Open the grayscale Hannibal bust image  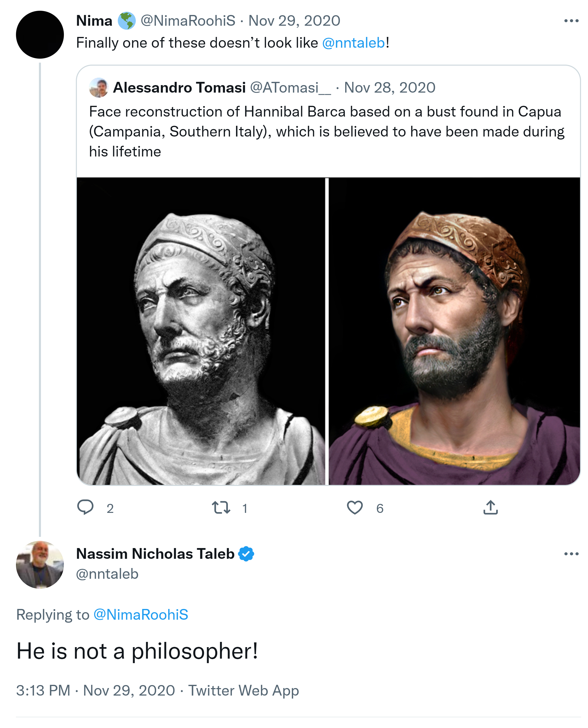coord(201,331)
